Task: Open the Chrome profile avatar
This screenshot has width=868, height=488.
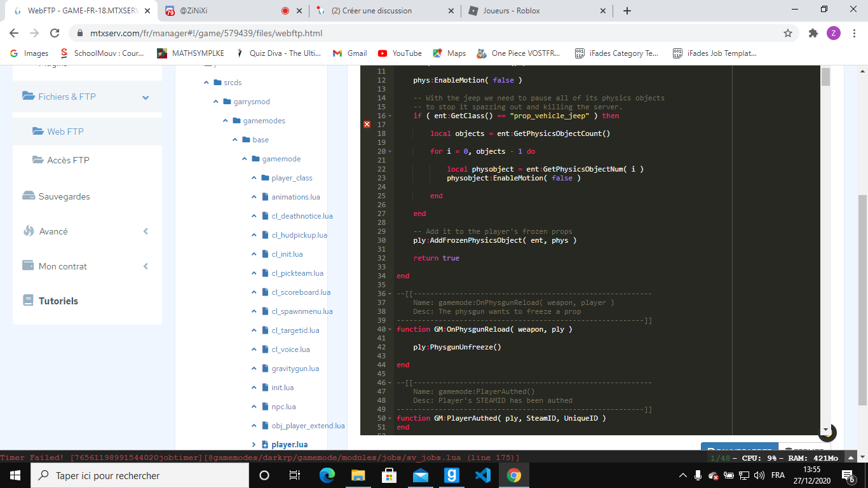Action: point(834,33)
